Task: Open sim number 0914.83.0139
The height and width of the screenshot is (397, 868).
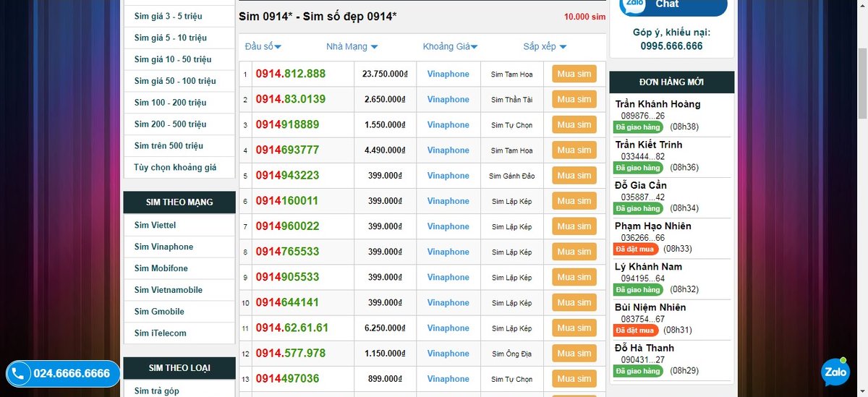Action: tap(291, 99)
